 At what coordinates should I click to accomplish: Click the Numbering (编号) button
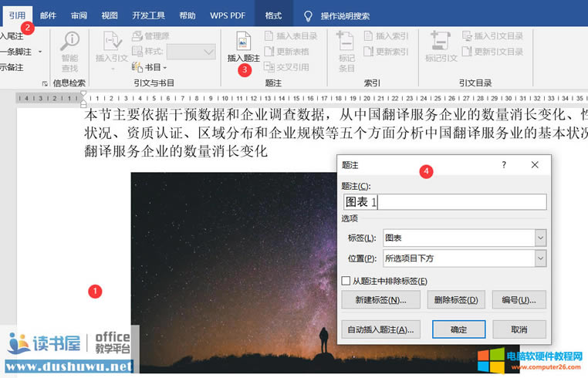pyautogui.click(x=519, y=300)
